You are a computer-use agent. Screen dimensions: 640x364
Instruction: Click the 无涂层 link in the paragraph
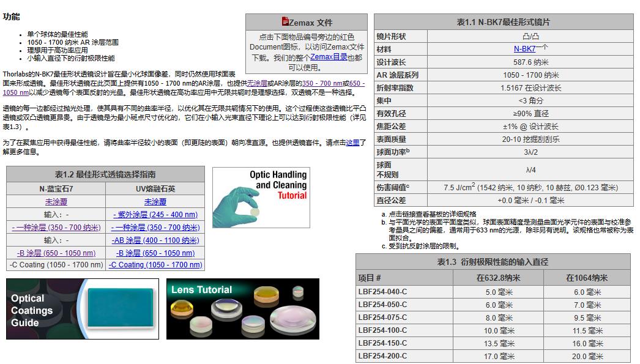[257, 83]
